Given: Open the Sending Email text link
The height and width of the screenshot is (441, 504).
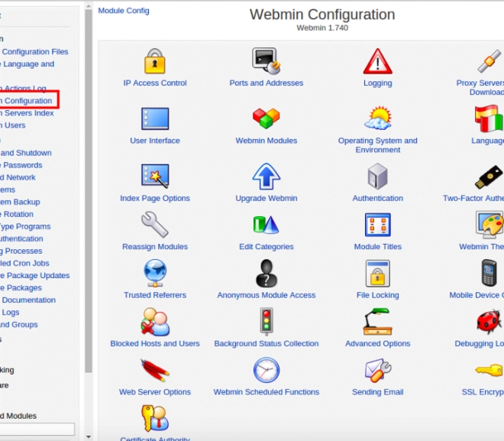Looking at the screenshot, I should pos(378,392).
